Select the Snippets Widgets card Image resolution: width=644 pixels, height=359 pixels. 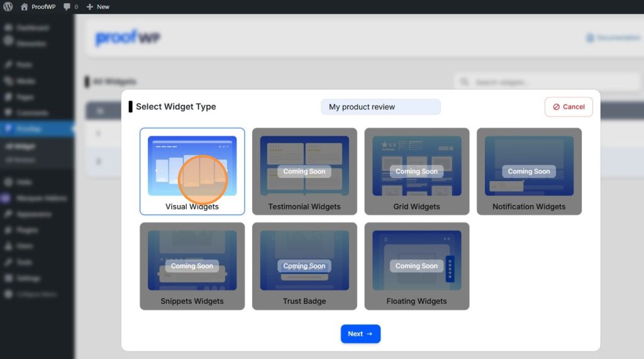[192, 266]
